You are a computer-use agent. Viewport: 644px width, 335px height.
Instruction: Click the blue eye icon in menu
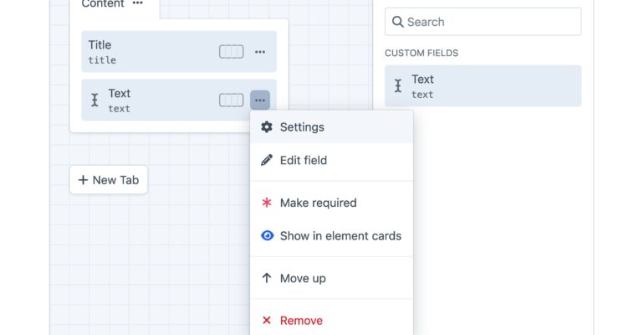point(267,235)
